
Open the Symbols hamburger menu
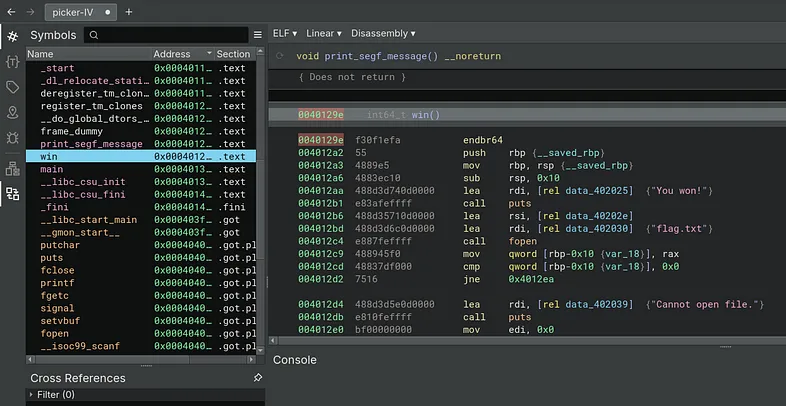(258, 35)
